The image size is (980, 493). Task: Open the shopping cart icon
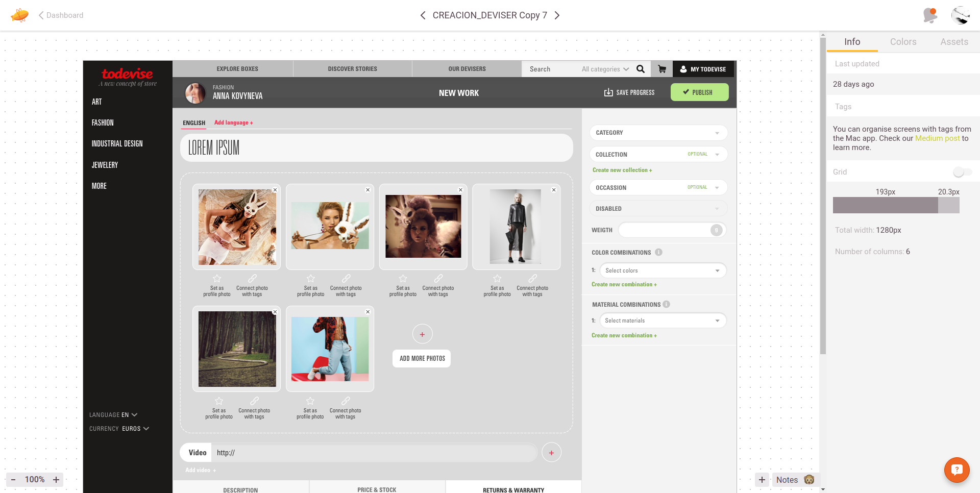pos(662,69)
